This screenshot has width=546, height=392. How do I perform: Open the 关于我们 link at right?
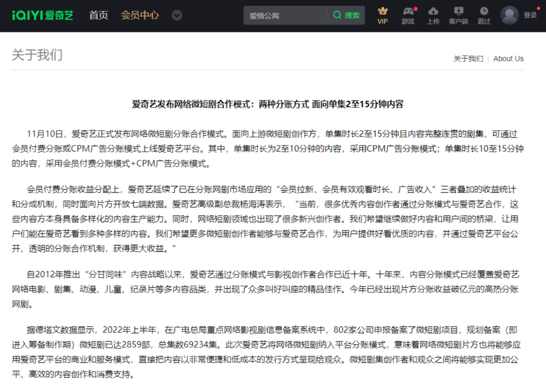tap(468, 59)
